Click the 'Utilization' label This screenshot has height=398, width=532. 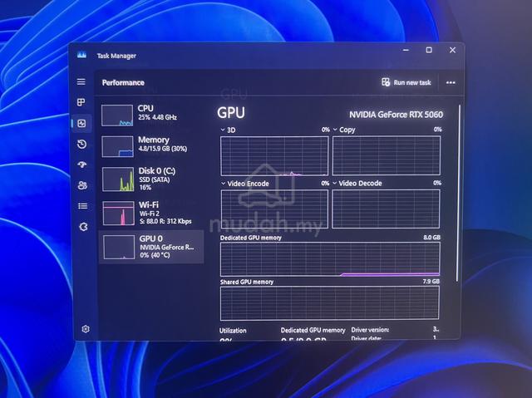(x=233, y=331)
